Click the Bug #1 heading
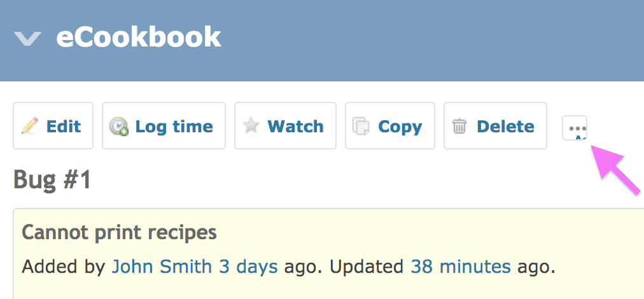The height and width of the screenshot is (299, 644). [x=52, y=180]
